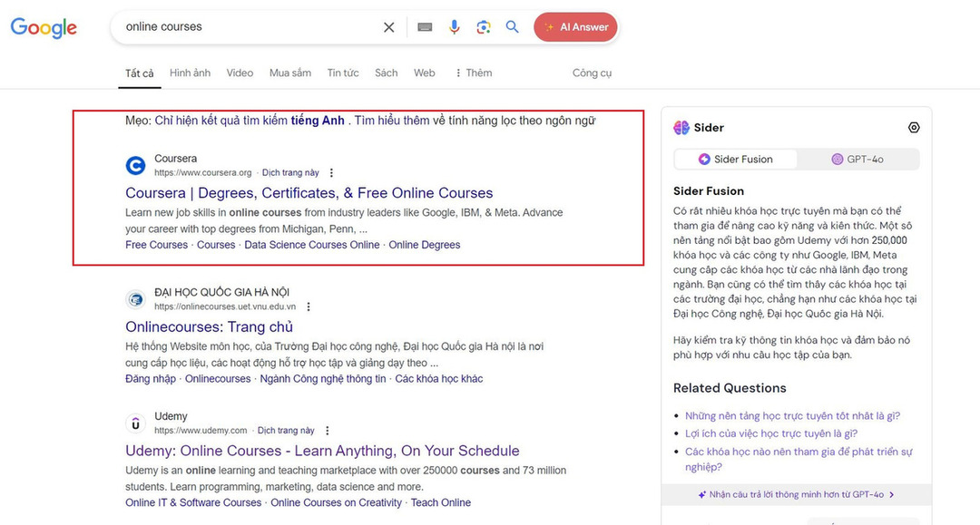Click the Chỉ hiện kết quả tìm kiếm tiếng Anh link
Image resolution: width=980 pixels, height=525 pixels.
tap(250, 121)
